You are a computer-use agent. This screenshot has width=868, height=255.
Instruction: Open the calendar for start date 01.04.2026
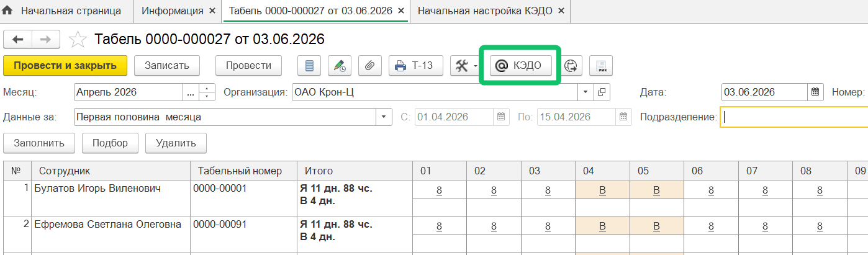502,117
